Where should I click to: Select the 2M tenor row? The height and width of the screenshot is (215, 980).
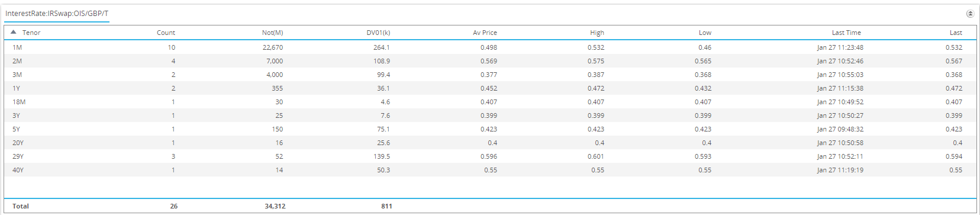490,61
